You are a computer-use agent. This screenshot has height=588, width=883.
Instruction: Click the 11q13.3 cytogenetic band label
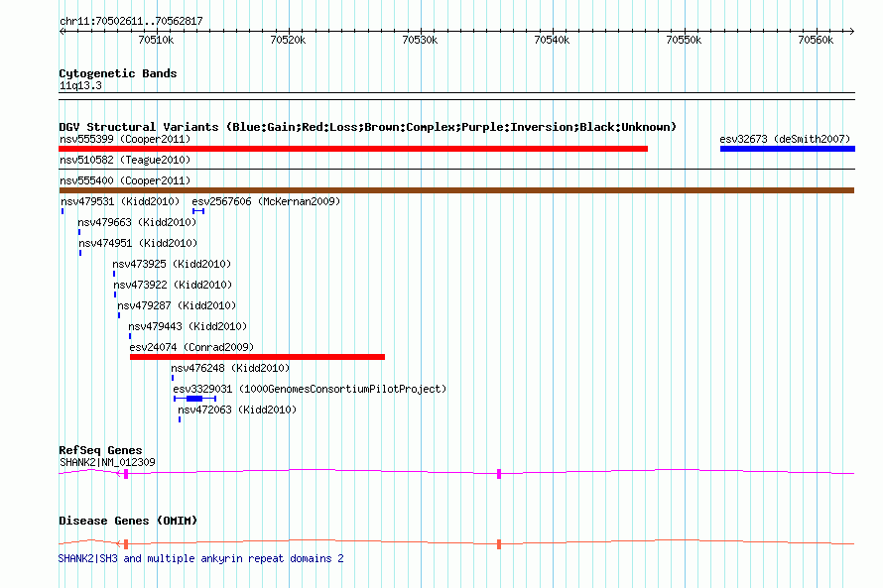click(80, 86)
